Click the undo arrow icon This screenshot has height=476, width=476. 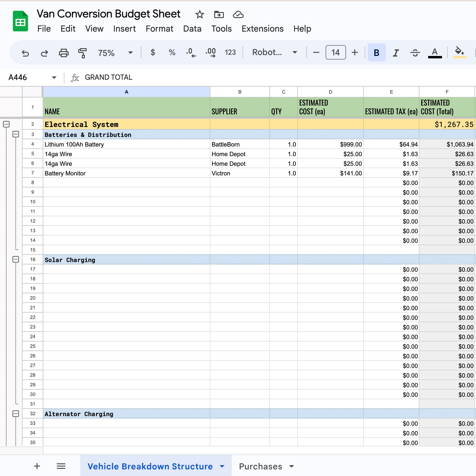click(25, 53)
